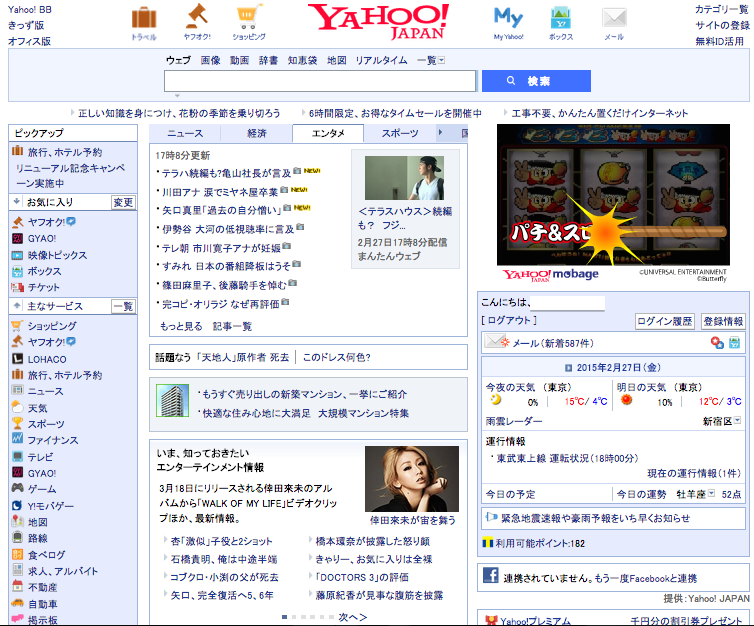754x626 pixels.
Task: Click the first carousel page dot
Action: click(x=285, y=617)
